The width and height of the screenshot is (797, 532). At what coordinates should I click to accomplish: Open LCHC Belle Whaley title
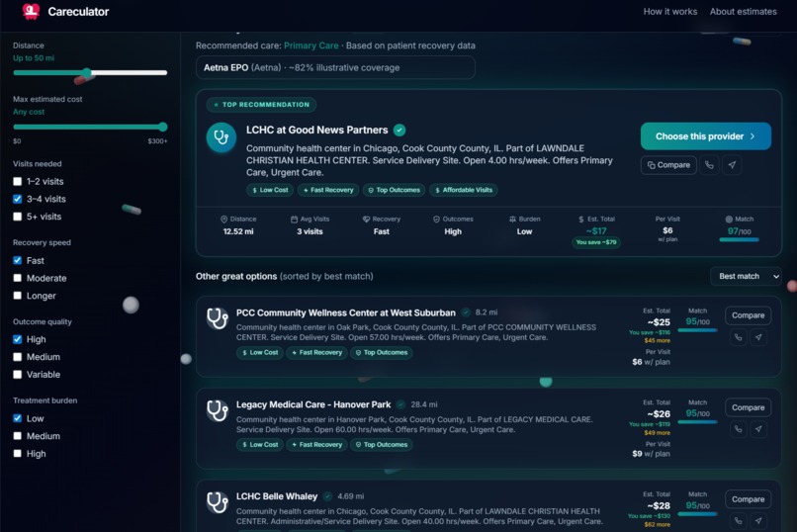[277, 496]
